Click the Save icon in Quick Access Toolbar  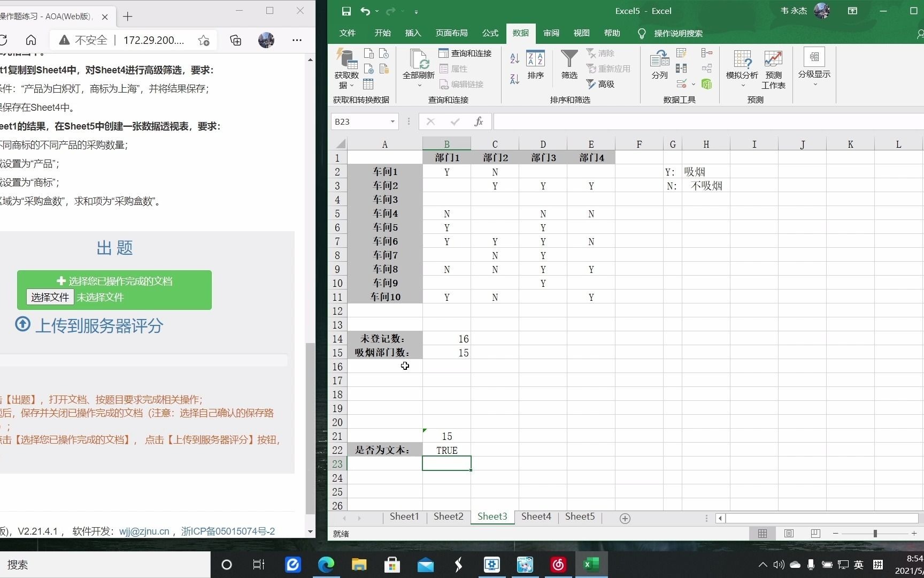346,11
